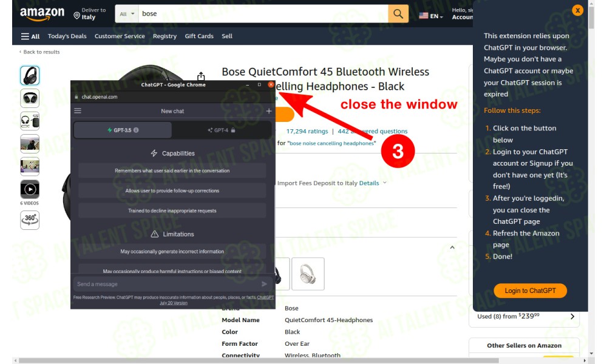Click the Deliver to Italy location icon
Image resolution: width=607 pixels, height=364 pixels.
[76, 16]
